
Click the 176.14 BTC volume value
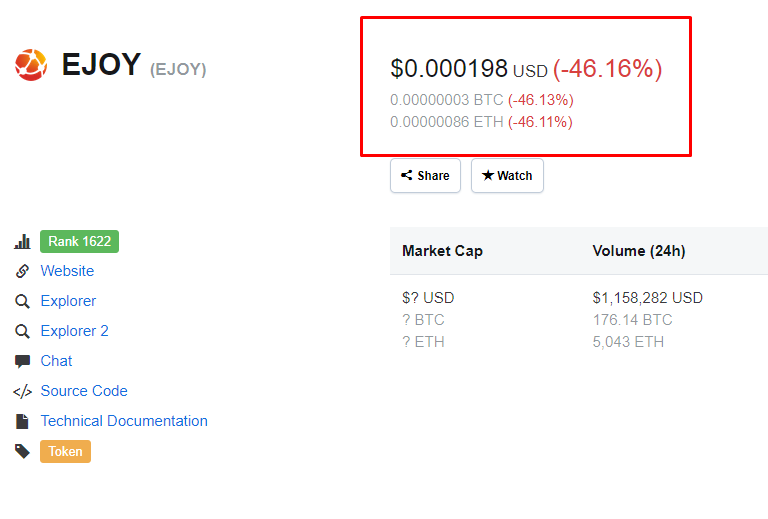pos(632,320)
